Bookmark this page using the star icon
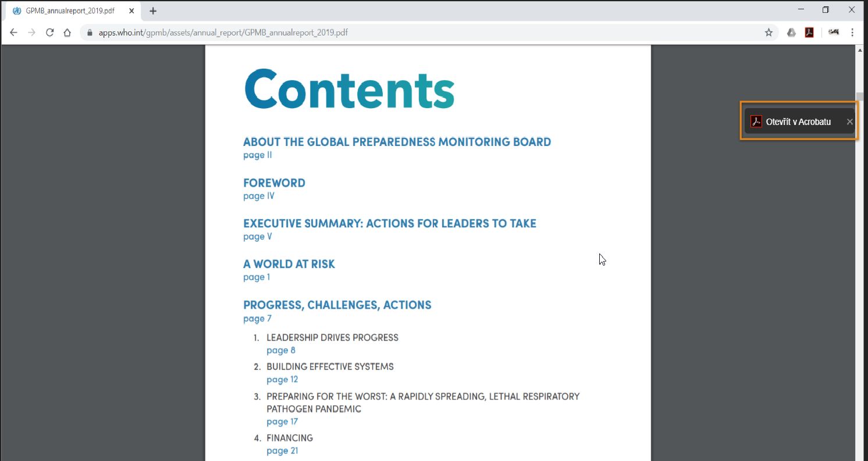This screenshot has height=461, width=868. tap(769, 33)
